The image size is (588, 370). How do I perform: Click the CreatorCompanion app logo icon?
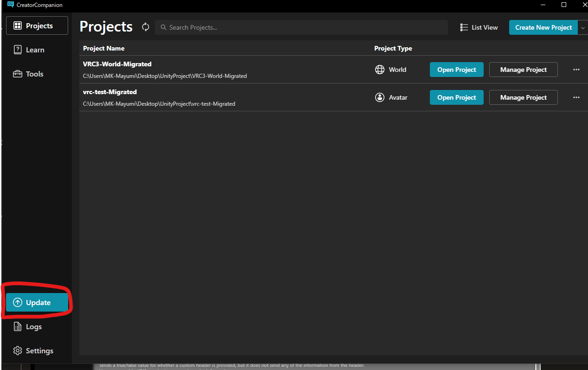[11, 5]
